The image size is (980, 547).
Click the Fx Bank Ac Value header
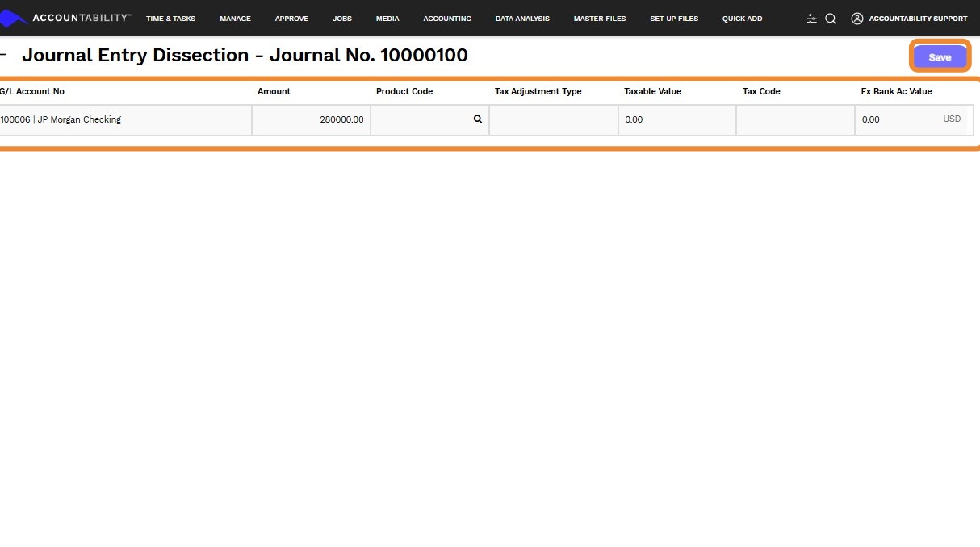pos(897,91)
